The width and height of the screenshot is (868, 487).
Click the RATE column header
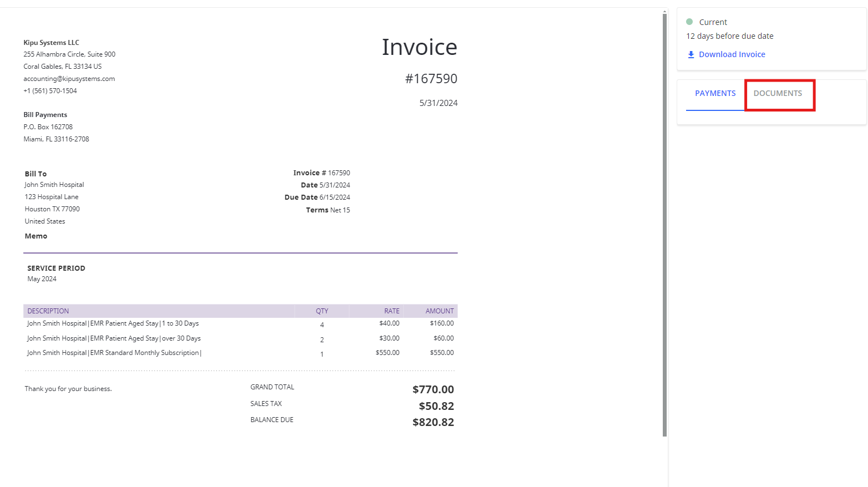[x=392, y=311]
